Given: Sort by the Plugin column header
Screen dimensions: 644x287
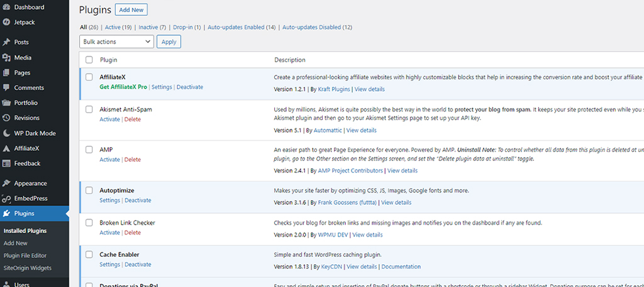Looking at the screenshot, I should (x=108, y=60).
